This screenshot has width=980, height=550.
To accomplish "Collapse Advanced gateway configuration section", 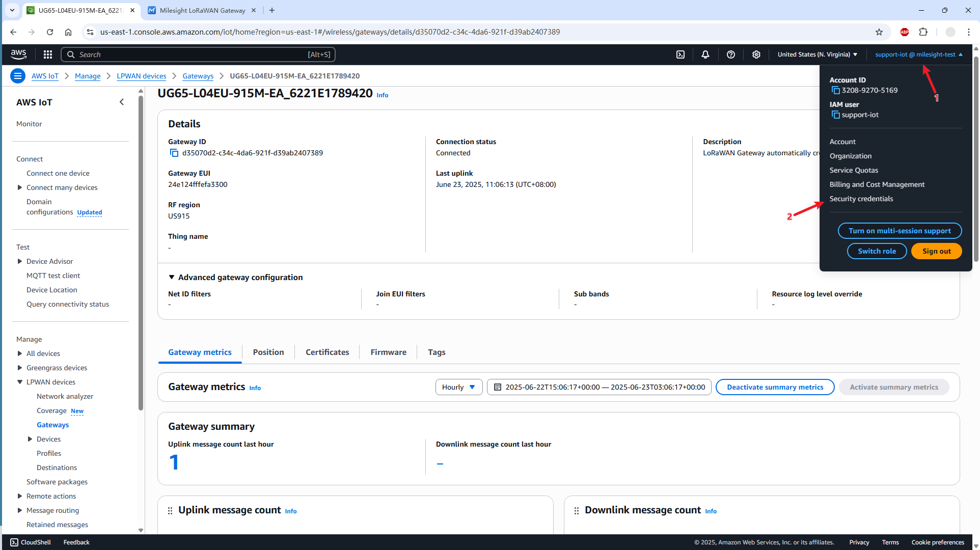I will [x=172, y=277].
